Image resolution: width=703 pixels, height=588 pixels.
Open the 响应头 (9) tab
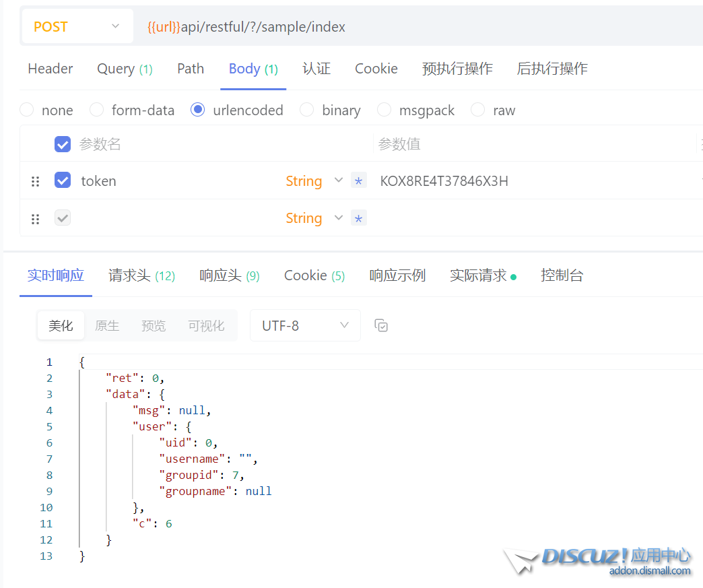tap(230, 275)
